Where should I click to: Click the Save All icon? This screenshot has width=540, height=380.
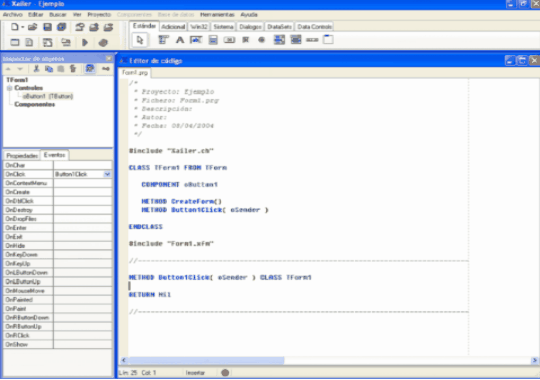(x=62, y=27)
